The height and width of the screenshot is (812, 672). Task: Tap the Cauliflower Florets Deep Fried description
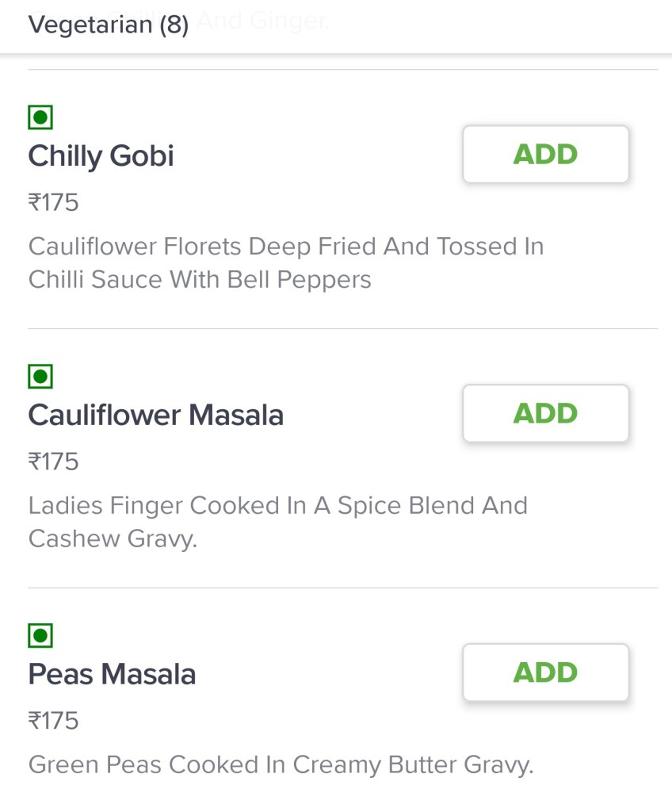click(x=285, y=263)
